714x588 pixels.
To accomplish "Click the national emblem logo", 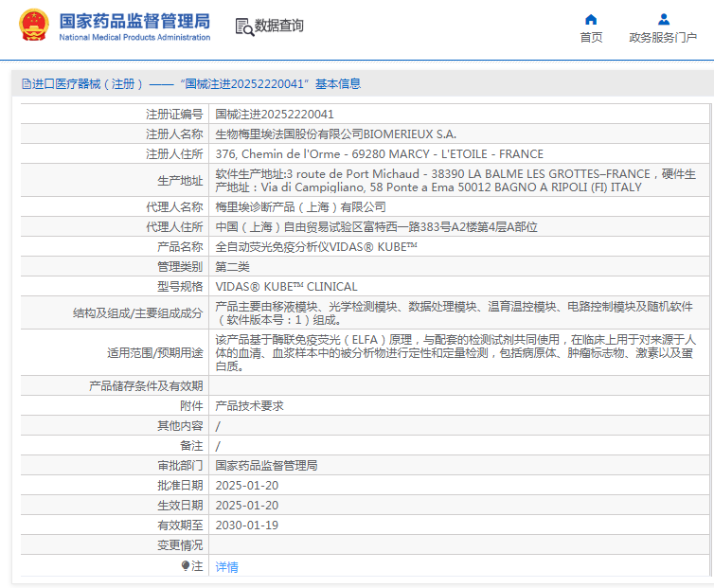I will 34,25.
